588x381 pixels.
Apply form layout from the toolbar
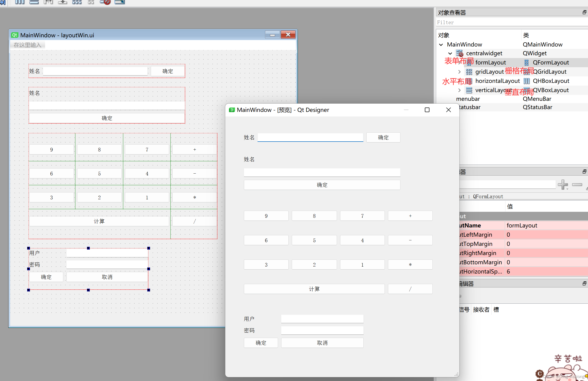pos(91,2)
